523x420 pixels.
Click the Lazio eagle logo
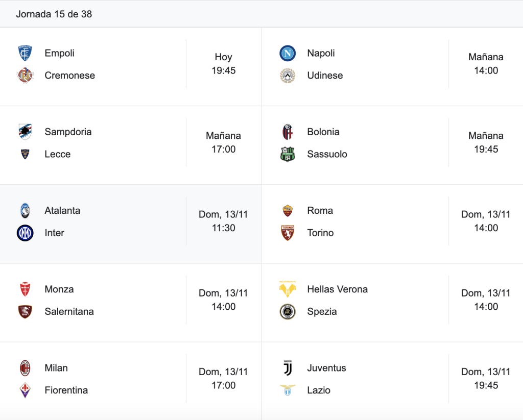coord(288,390)
